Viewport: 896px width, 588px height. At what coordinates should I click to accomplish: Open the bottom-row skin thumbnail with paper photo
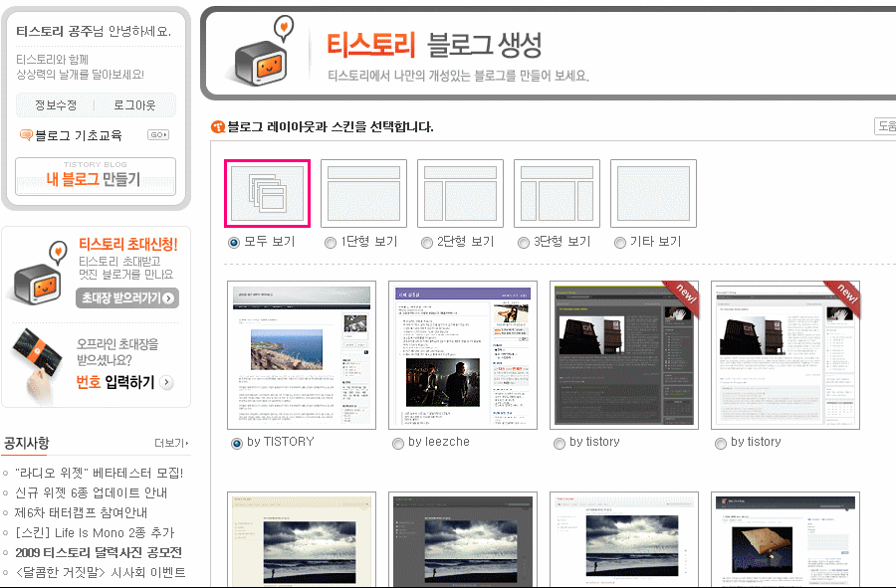pos(785,539)
